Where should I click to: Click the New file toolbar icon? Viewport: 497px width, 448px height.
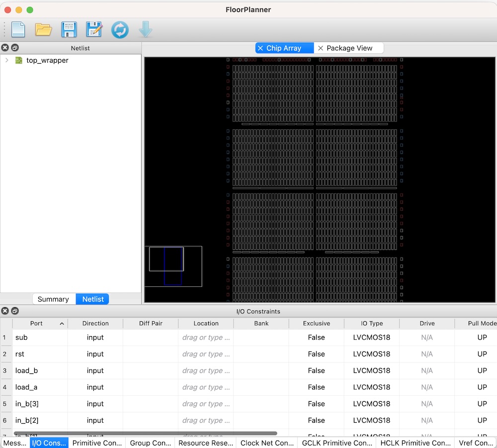tap(18, 30)
